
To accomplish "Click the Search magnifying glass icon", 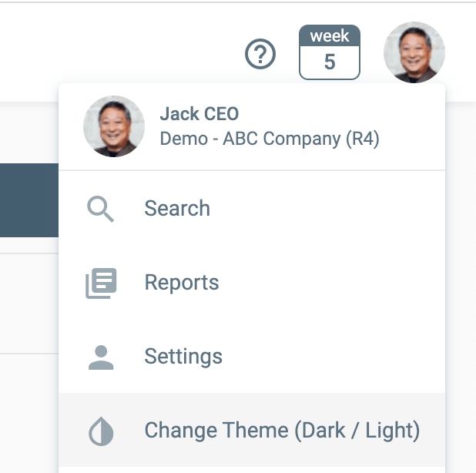I will click(100, 209).
